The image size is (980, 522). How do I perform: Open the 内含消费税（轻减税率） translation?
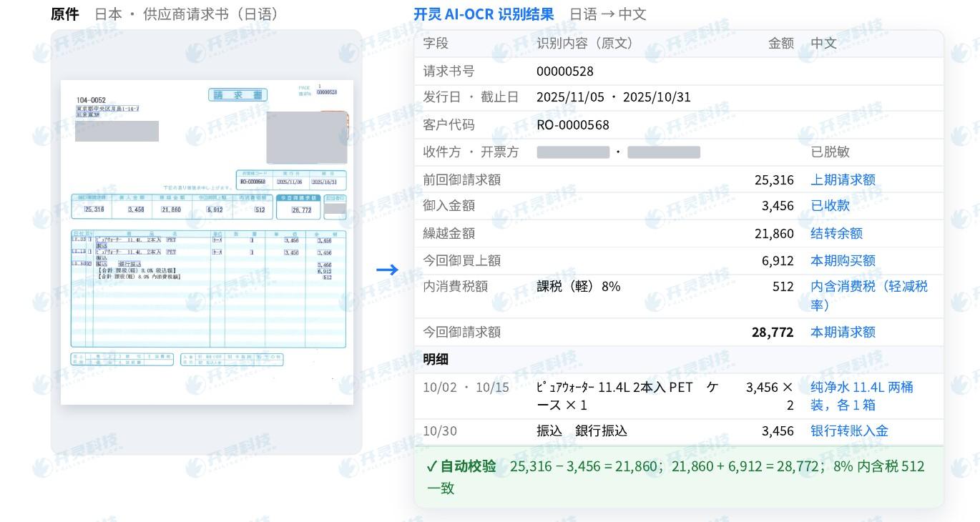869,295
